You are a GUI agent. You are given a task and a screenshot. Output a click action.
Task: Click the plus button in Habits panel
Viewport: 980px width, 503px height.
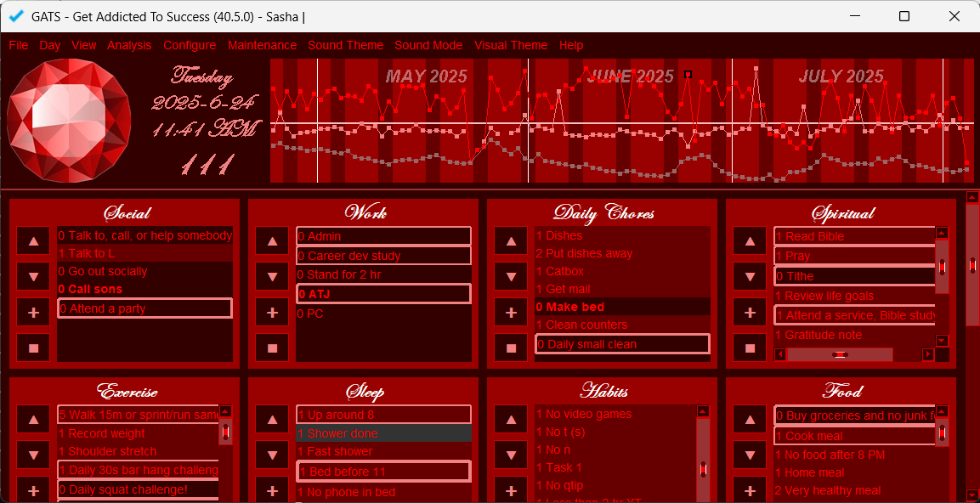click(x=511, y=490)
